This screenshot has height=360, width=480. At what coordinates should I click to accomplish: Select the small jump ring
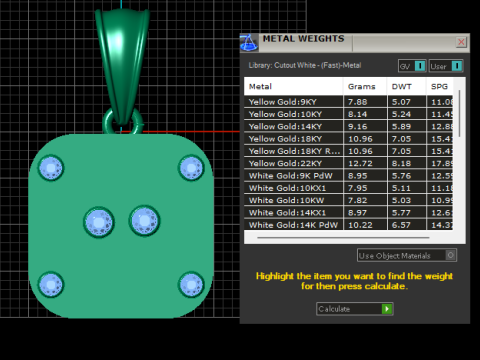pyautogui.click(x=123, y=121)
